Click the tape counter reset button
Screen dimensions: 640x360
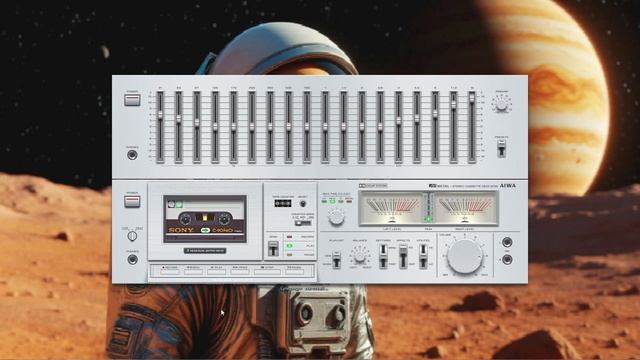coord(302,204)
